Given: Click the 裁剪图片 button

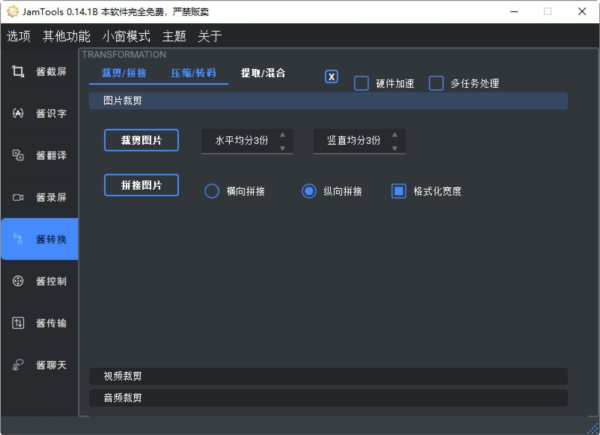Looking at the screenshot, I should pos(141,140).
